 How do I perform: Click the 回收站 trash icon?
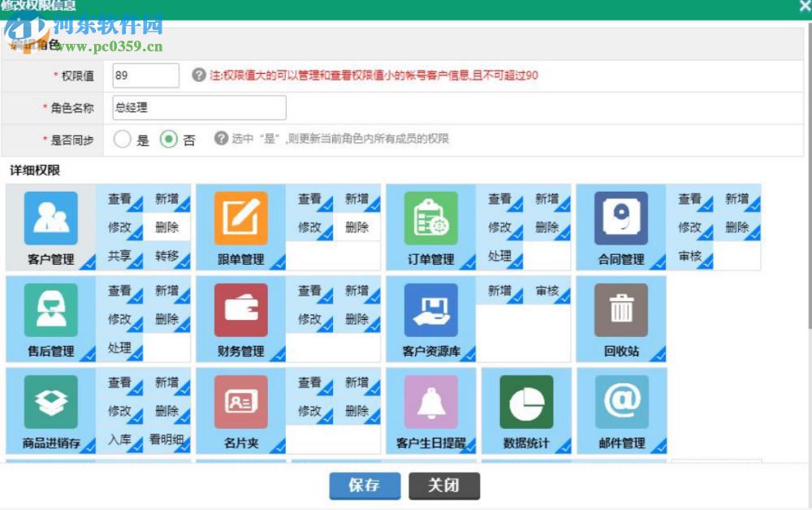point(620,310)
